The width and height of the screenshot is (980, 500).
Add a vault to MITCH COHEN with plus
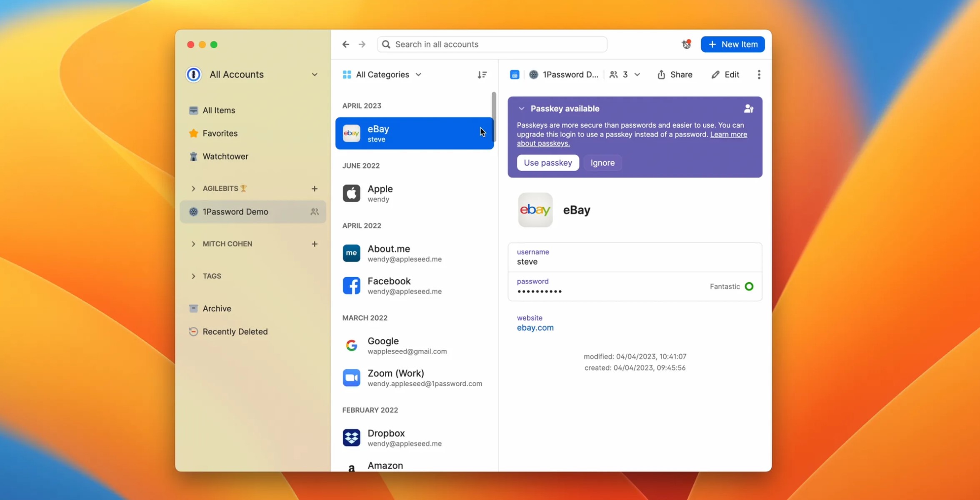(314, 244)
